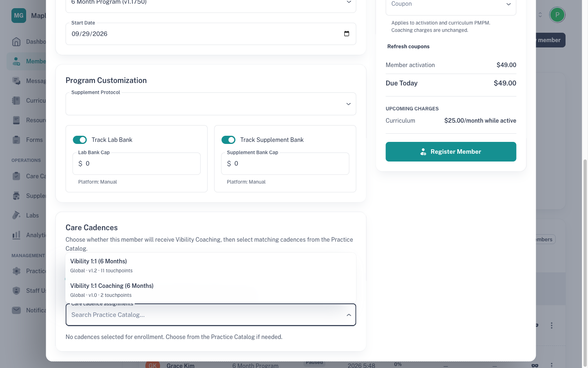Focus the Lab Bank Cap amount field

[137, 164]
